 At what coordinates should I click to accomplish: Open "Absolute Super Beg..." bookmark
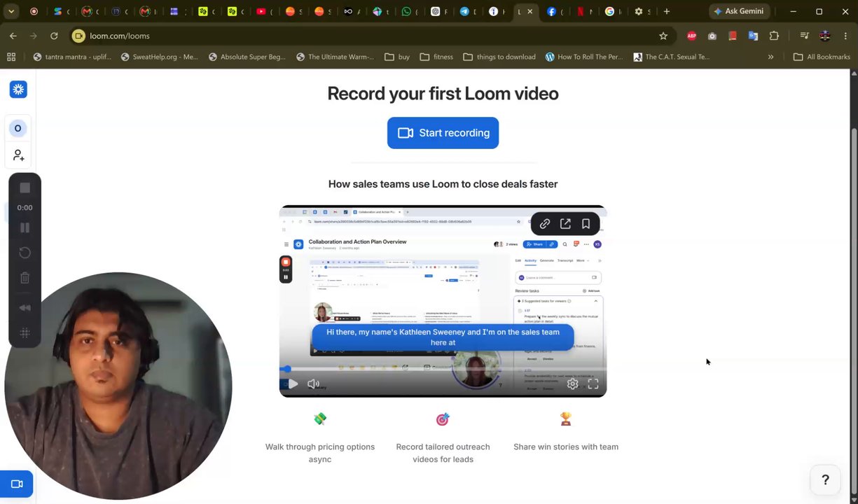(247, 57)
